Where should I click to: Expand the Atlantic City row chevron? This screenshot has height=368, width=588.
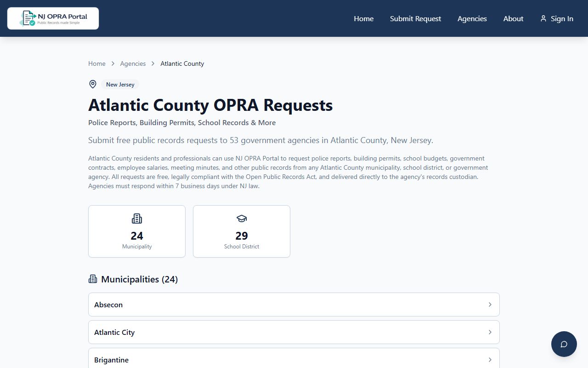click(x=490, y=332)
